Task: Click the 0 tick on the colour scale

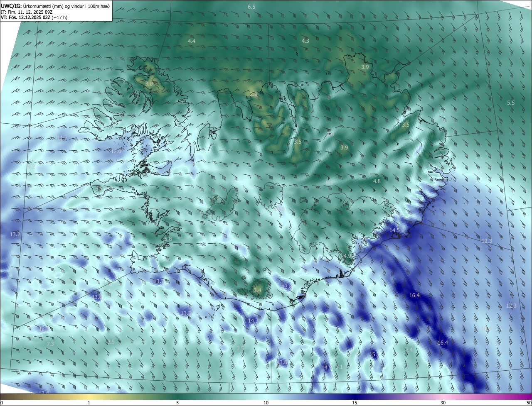Action: pos(1,403)
